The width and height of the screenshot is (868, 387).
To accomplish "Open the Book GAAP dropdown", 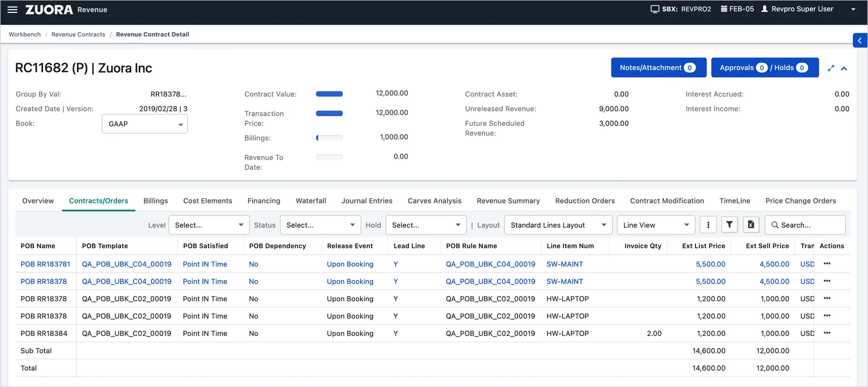I will coord(145,124).
